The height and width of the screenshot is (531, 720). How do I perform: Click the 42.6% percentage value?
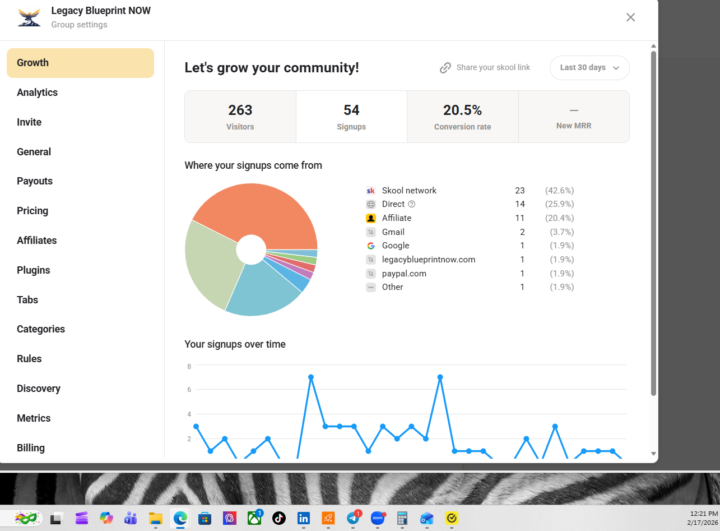tap(559, 191)
